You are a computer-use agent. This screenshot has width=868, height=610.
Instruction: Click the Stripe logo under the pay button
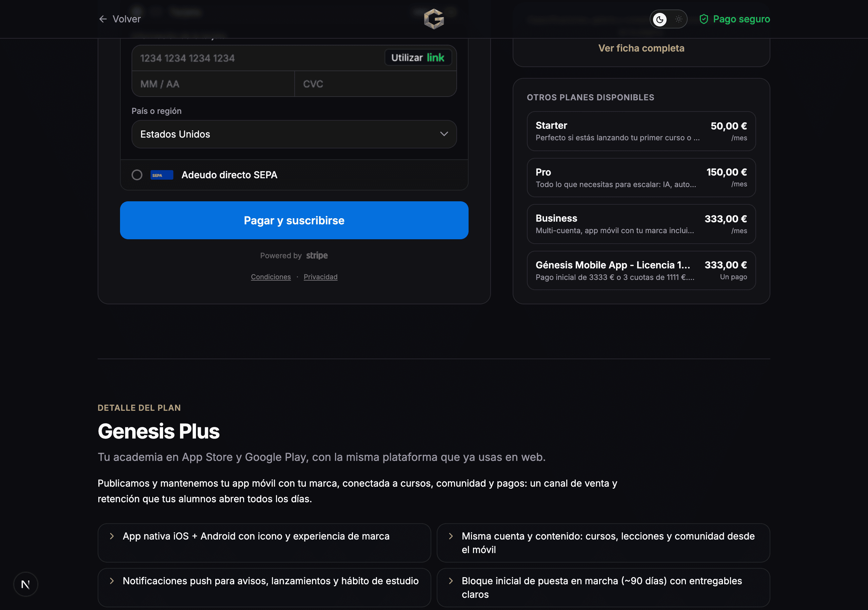pyautogui.click(x=316, y=256)
